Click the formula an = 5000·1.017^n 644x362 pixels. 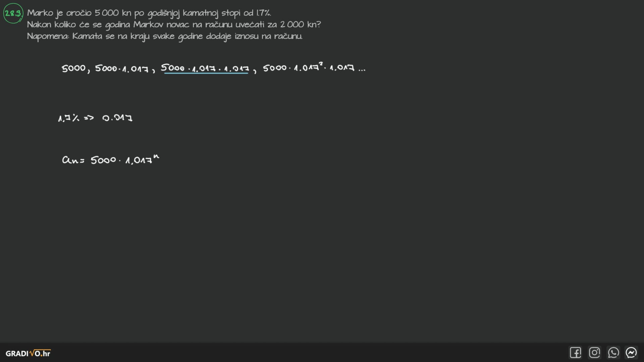(111, 160)
